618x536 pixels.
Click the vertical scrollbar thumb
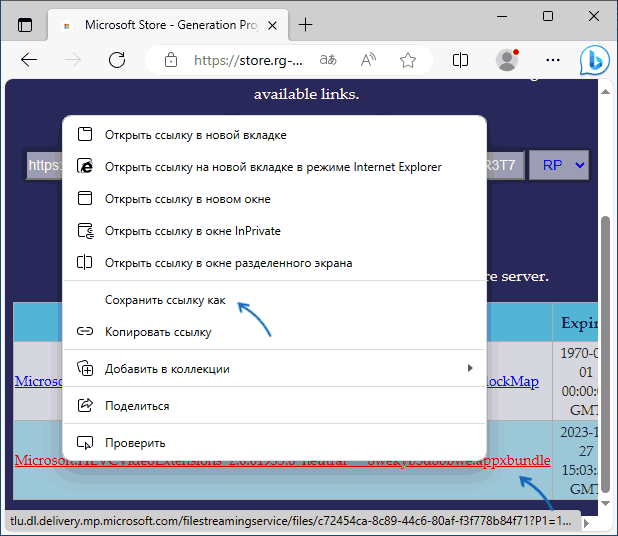coord(605,355)
